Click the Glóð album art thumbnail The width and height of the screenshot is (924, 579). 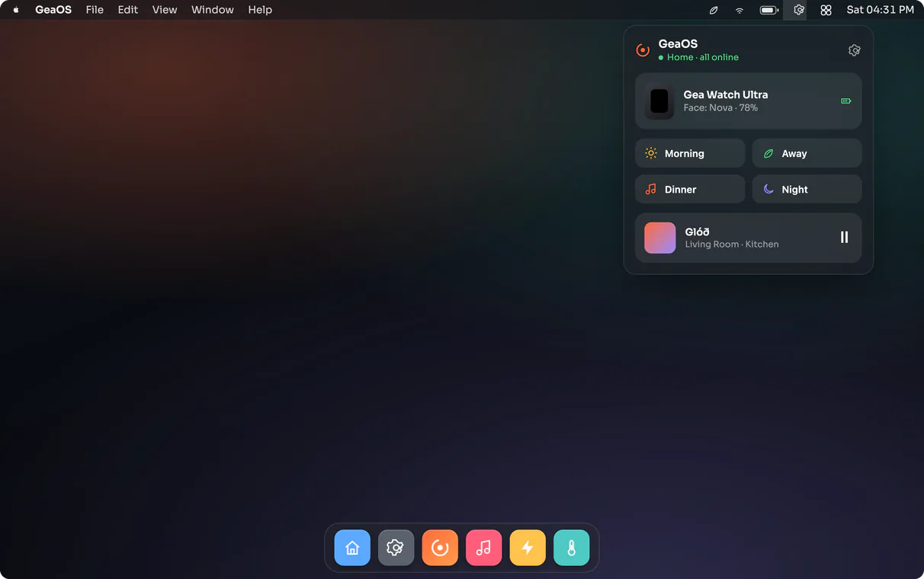(660, 238)
